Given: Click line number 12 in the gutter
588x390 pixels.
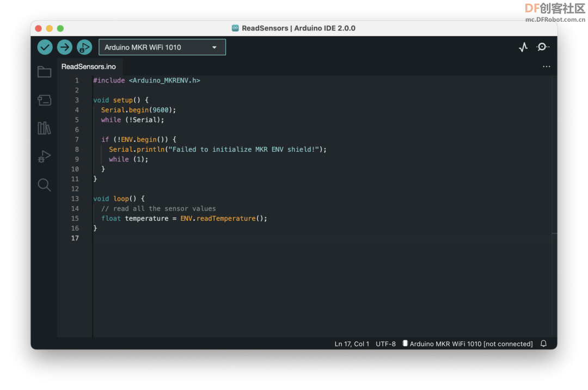Looking at the screenshot, I should pyautogui.click(x=75, y=189).
